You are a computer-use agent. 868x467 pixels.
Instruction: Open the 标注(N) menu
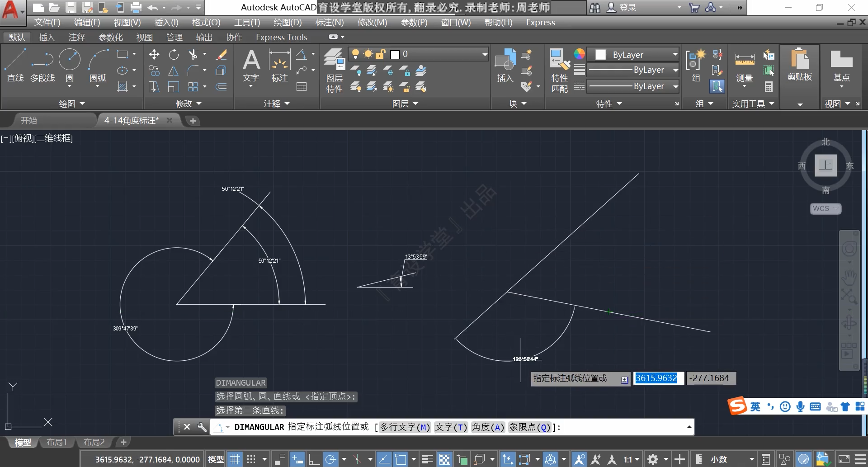329,22
